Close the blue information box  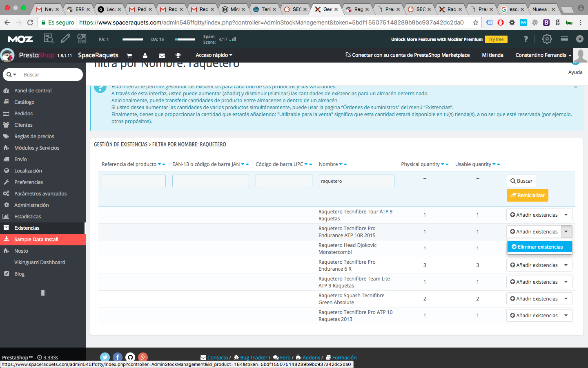pos(576,87)
